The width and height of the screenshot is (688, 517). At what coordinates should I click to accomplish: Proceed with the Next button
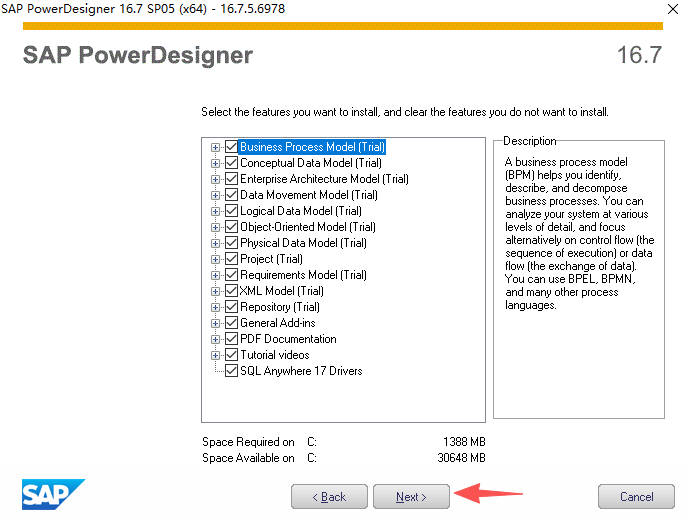(411, 496)
